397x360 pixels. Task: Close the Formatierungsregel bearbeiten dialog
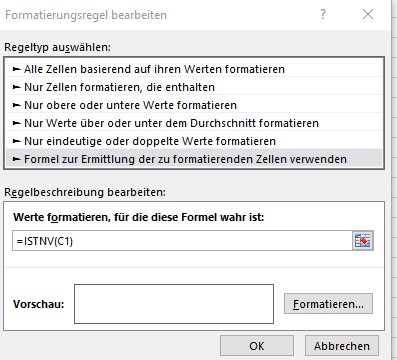pos(368,14)
